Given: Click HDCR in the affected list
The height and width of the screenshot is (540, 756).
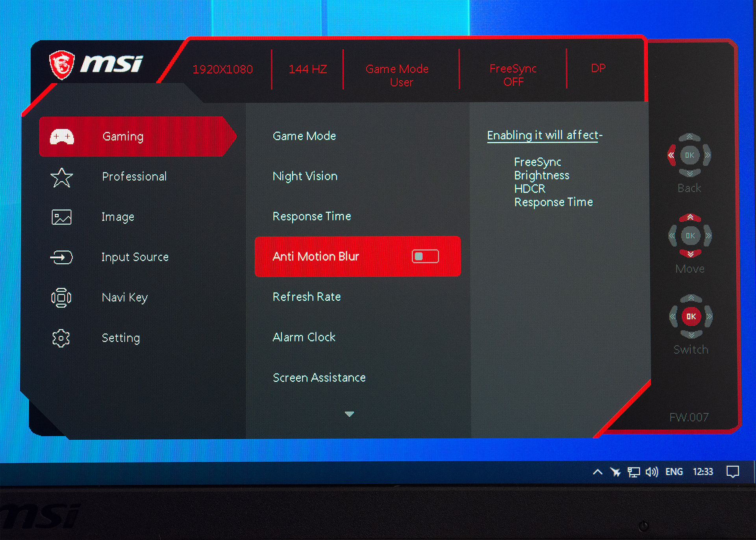Looking at the screenshot, I should 530,189.
